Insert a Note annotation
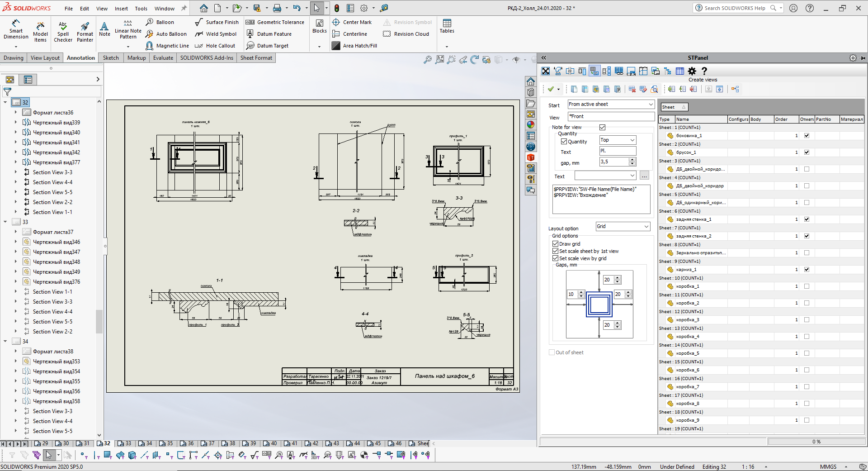This screenshot has height=471, width=868. 104,29
